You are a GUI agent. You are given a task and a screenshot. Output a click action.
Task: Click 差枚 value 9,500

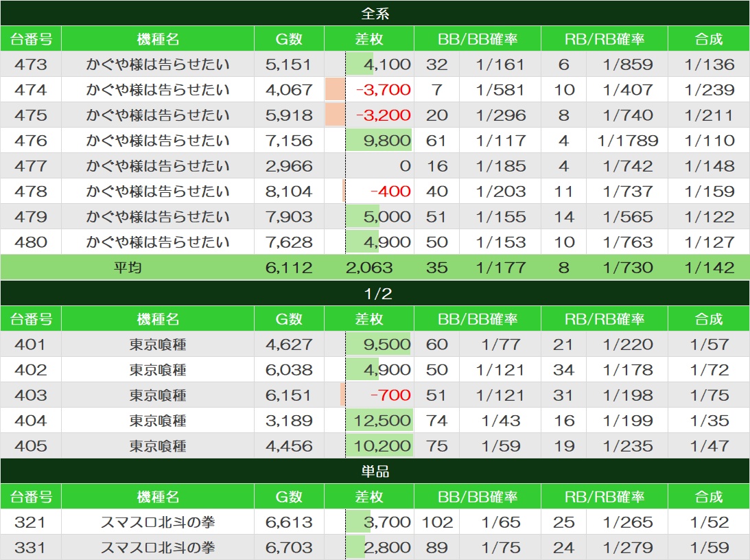click(387, 344)
